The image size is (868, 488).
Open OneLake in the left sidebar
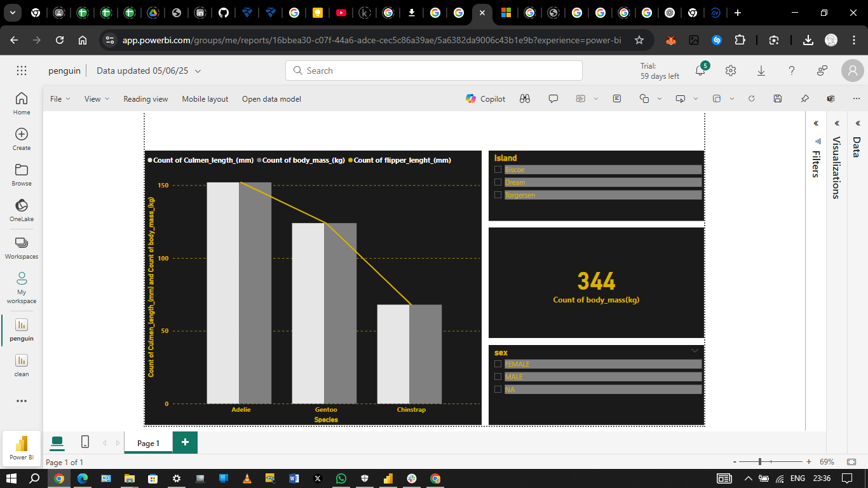pyautogui.click(x=22, y=210)
